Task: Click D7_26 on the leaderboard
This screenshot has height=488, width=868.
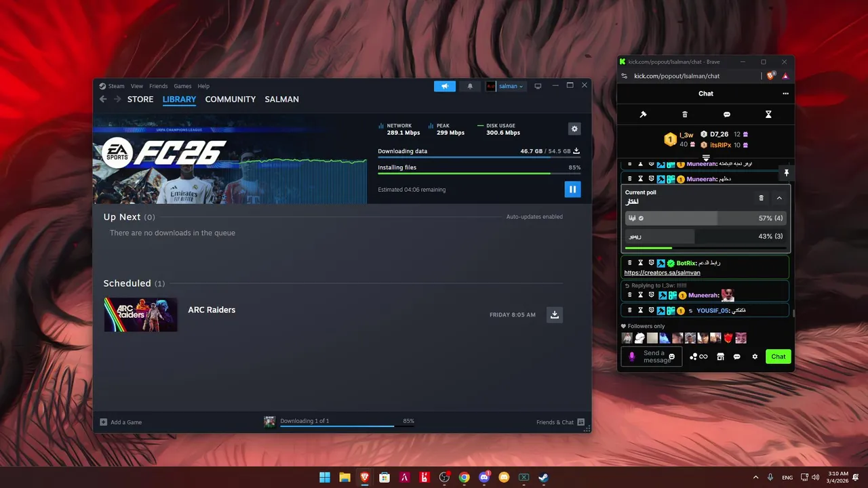Action: [719, 134]
